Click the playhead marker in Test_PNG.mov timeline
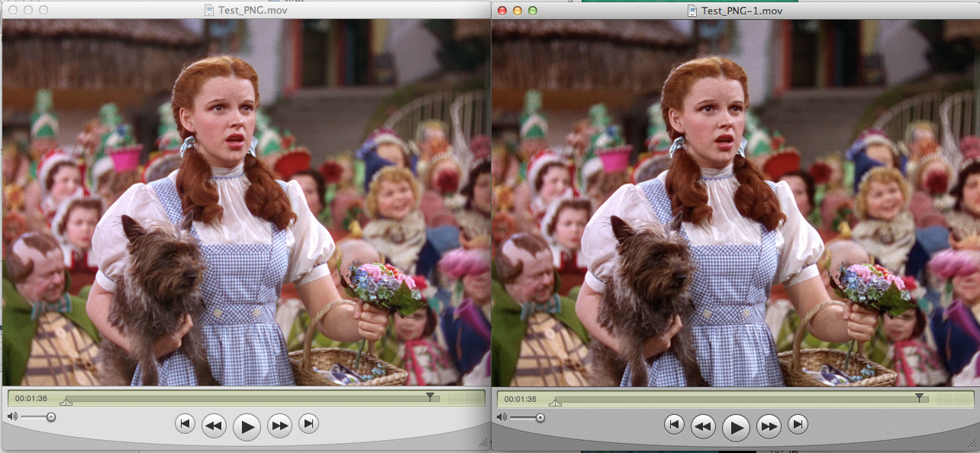Viewport: 980px width, 453px height. coord(430,396)
